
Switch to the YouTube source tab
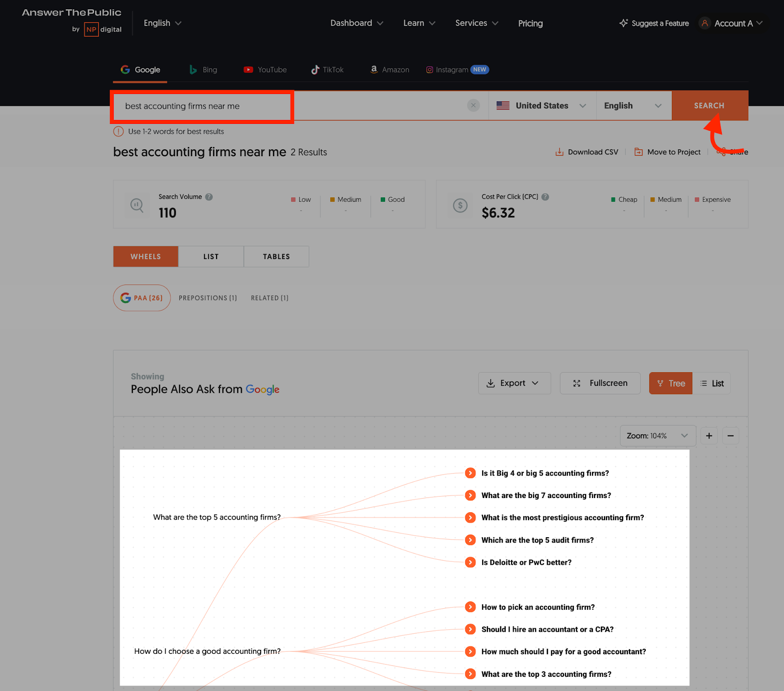click(x=265, y=70)
